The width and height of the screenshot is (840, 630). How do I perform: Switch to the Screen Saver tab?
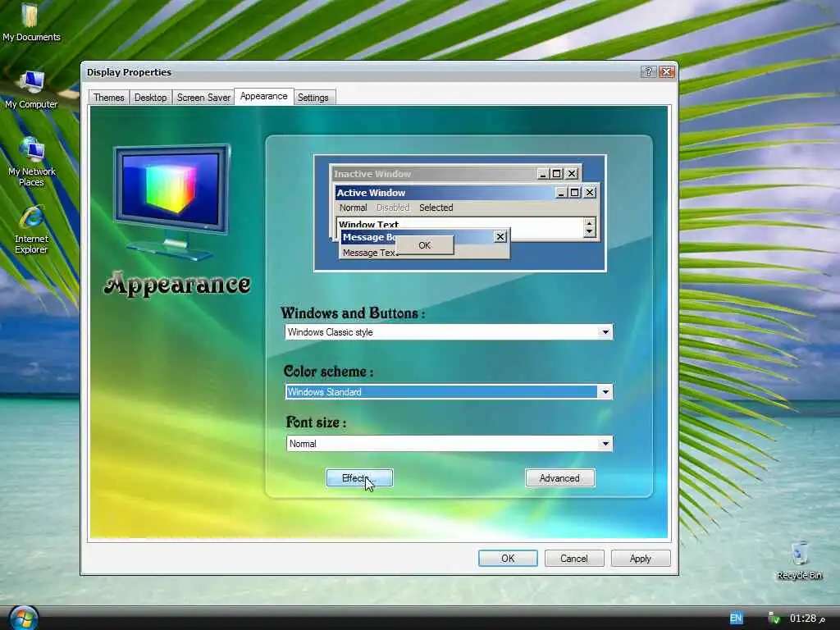(203, 98)
